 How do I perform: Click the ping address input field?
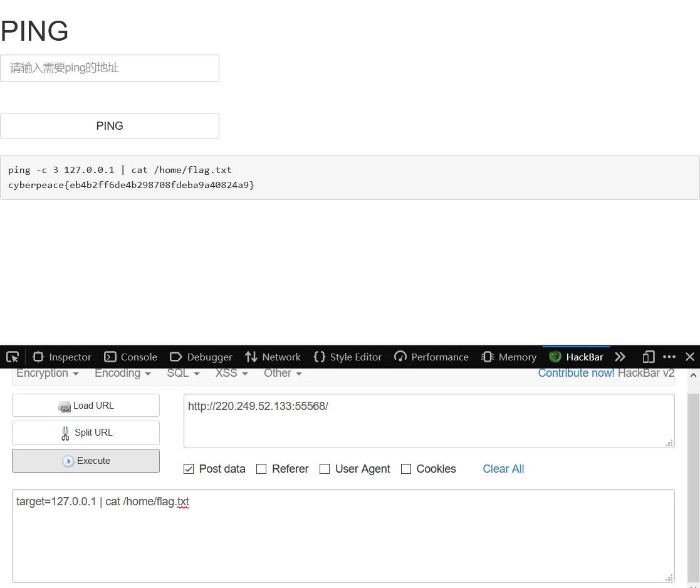(x=110, y=68)
